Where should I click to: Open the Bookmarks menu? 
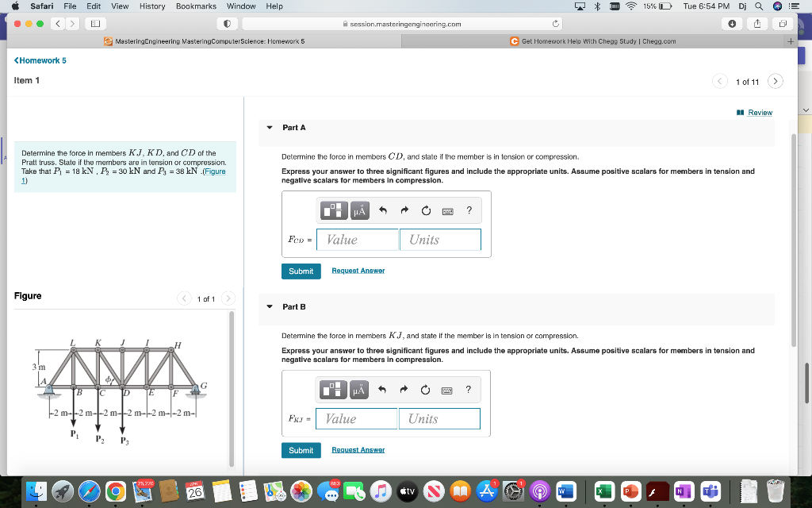pos(196,6)
